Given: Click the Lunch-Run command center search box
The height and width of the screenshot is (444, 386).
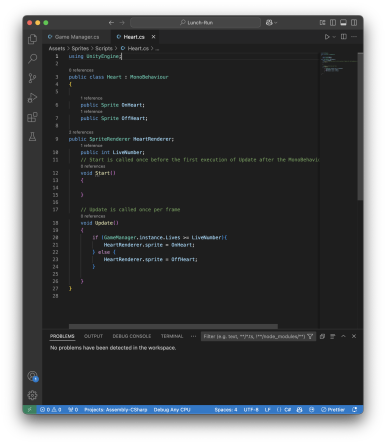Looking at the screenshot, I should (x=195, y=23).
